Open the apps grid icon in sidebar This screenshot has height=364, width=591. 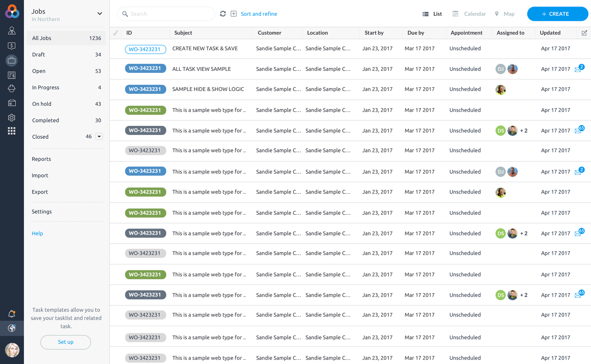coord(12,131)
